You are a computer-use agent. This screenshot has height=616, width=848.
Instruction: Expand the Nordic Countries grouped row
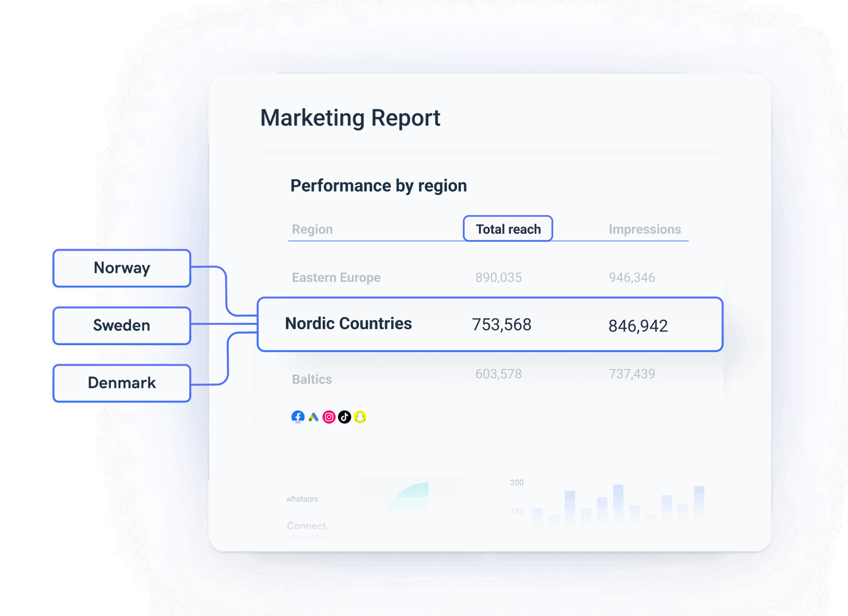tap(490, 324)
